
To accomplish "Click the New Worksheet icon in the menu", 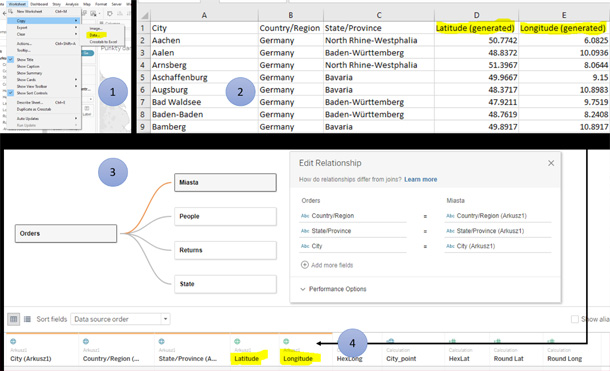I will click(x=11, y=11).
